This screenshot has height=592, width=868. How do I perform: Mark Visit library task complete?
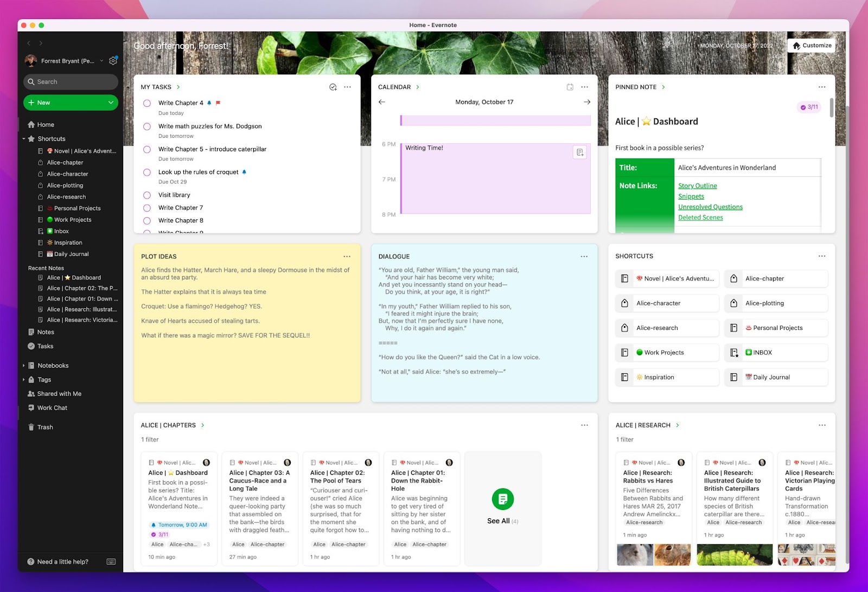point(147,195)
